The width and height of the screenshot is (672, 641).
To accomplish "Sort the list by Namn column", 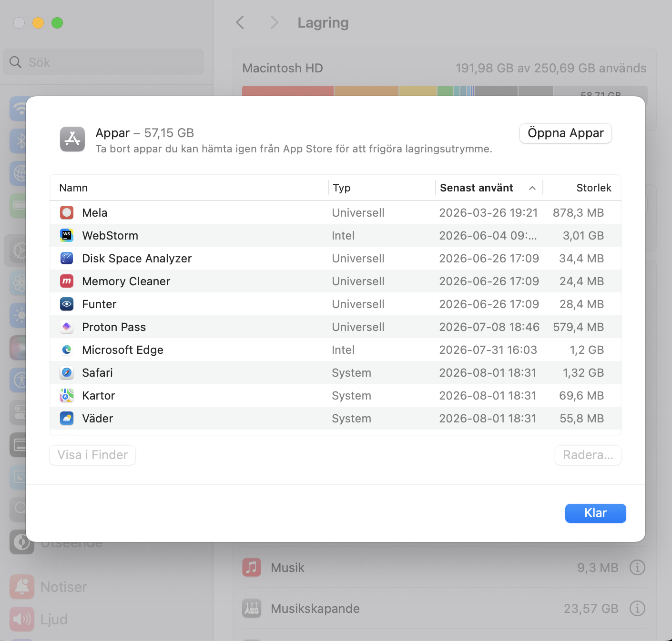I will [189, 188].
